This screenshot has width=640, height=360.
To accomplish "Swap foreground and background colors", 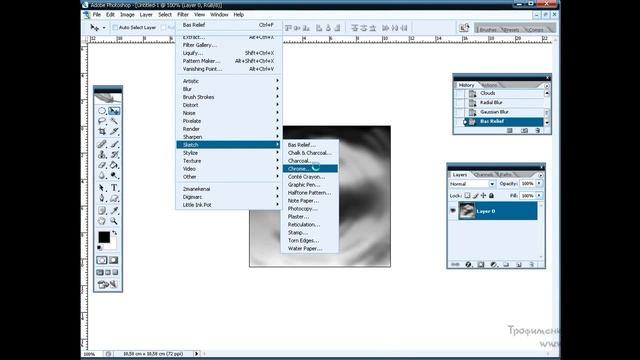I will [115, 233].
